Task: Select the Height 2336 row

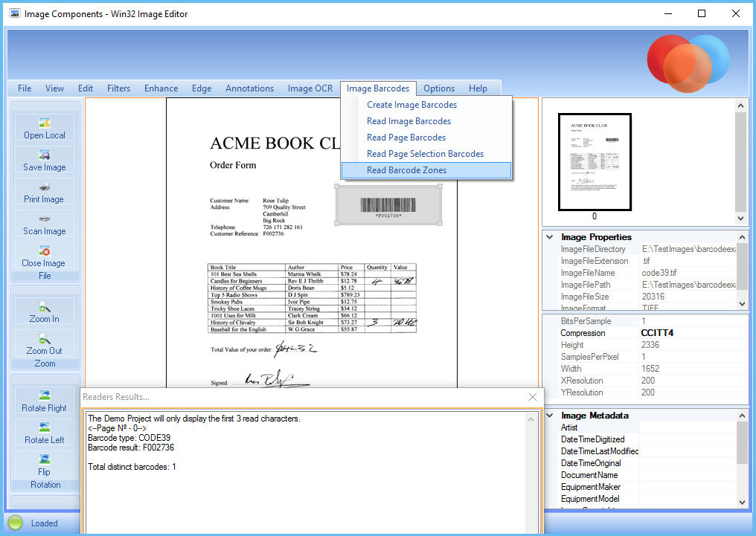Action: pos(653,345)
